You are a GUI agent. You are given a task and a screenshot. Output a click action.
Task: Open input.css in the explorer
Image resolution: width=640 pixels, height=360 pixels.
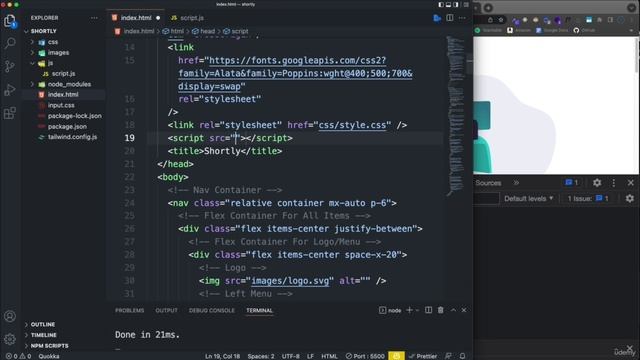pyautogui.click(x=61, y=105)
